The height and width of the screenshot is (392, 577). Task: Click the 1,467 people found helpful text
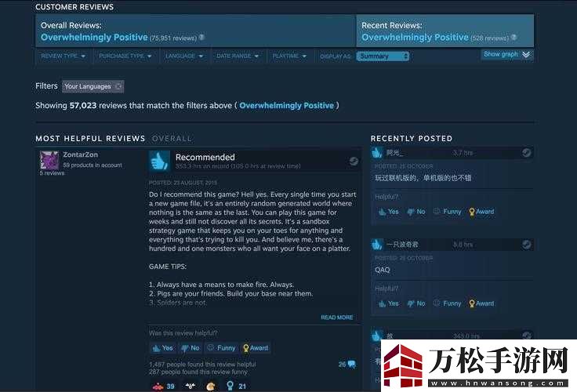click(202, 365)
